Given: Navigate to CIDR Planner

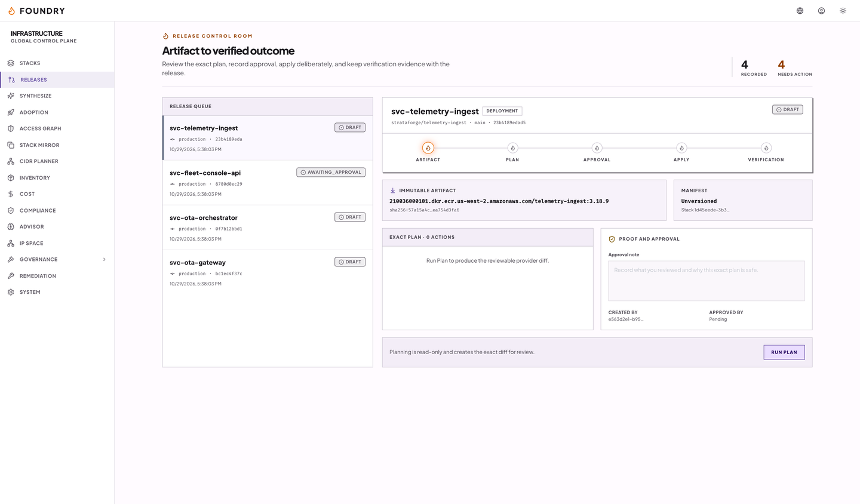Looking at the screenshot, I should (57, 161).
